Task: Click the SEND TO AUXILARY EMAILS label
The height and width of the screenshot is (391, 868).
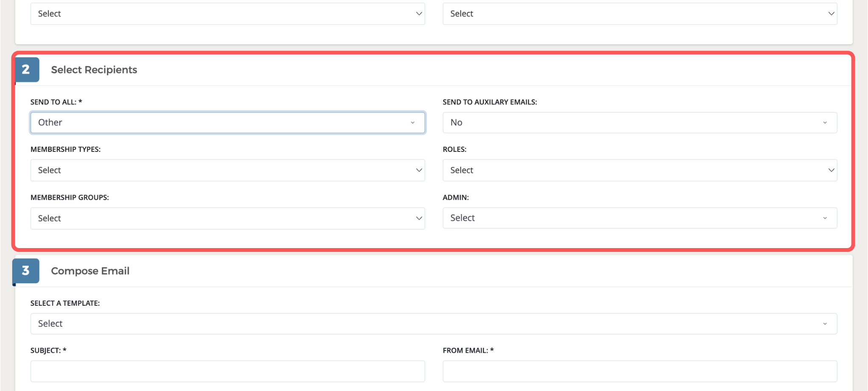Action: pyautogui.click(x=490, y=102)
